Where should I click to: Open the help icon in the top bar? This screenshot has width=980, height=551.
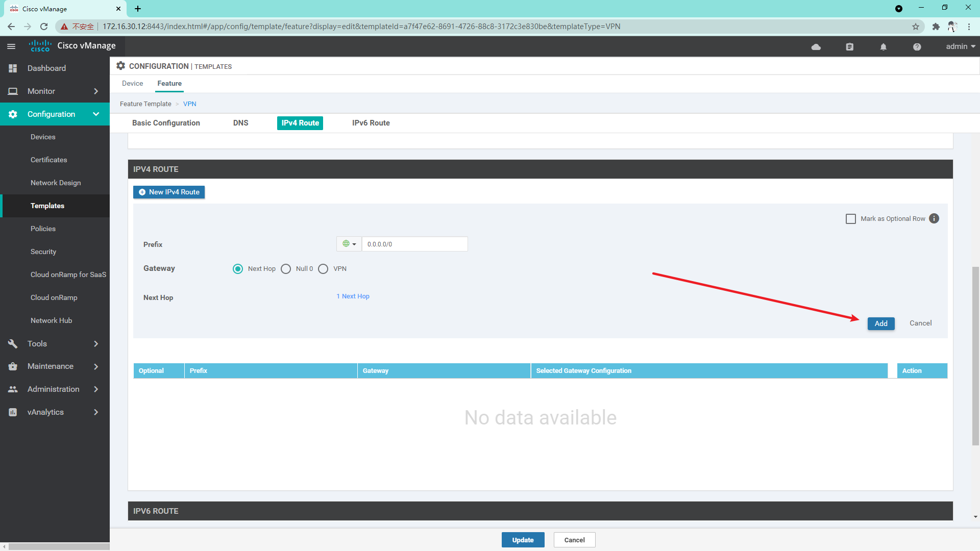pos(917,46)
